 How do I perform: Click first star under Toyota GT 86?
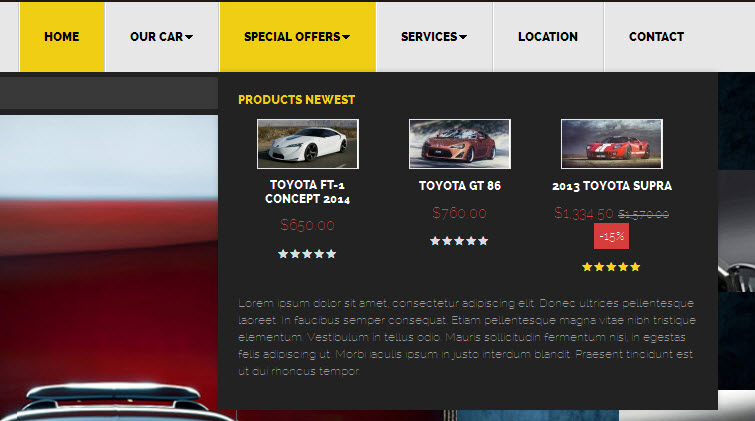pos(435,241)
